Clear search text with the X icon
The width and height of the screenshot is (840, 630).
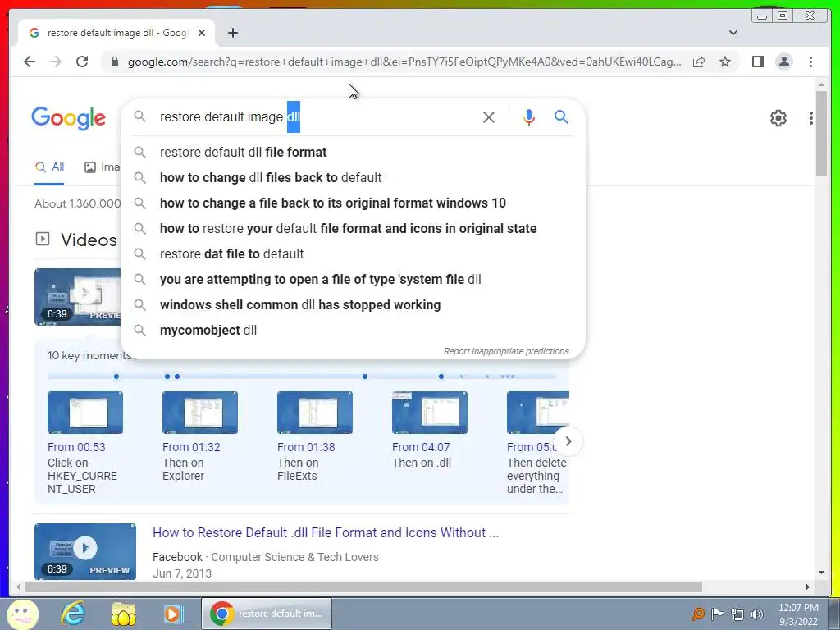[x=489, y=117]
